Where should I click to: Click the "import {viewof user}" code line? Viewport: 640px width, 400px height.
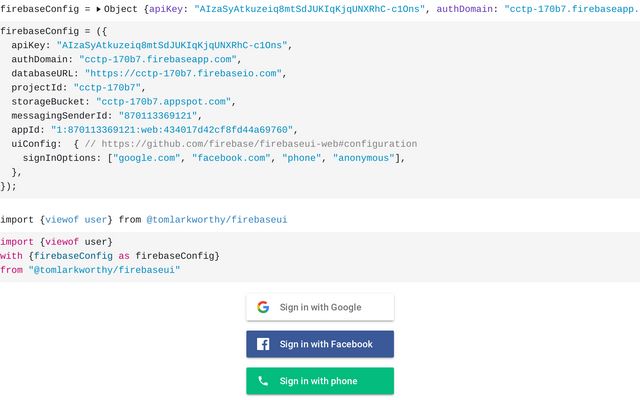[56, 242]
